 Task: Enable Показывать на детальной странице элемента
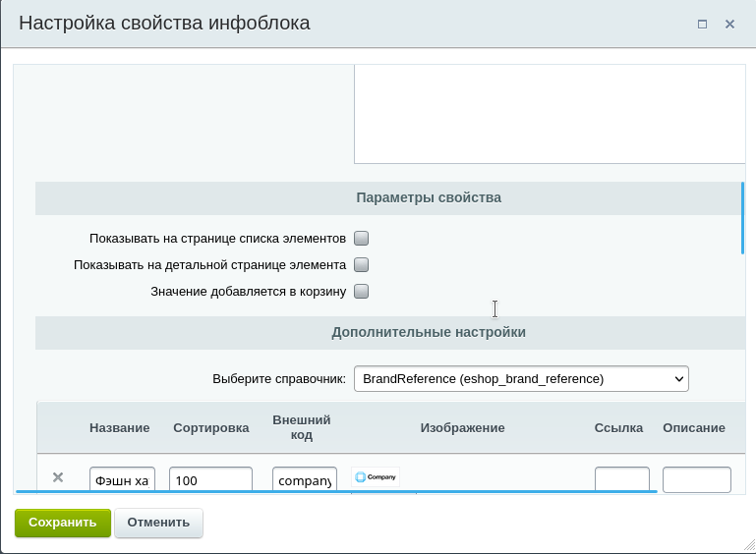point(361,265)
